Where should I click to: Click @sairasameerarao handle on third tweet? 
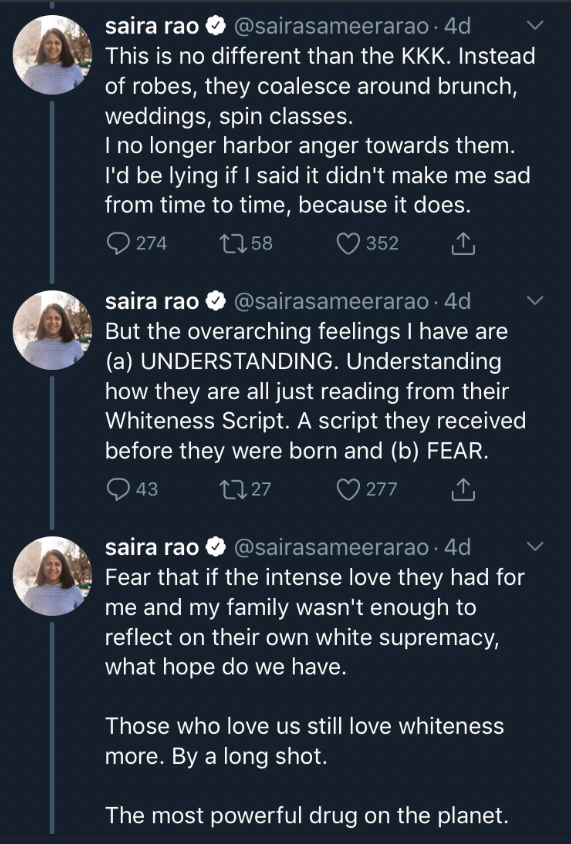(x=332, y=547)
